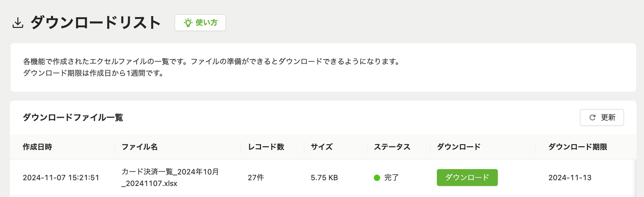Click the レコード数 column header

pos(266,147)
